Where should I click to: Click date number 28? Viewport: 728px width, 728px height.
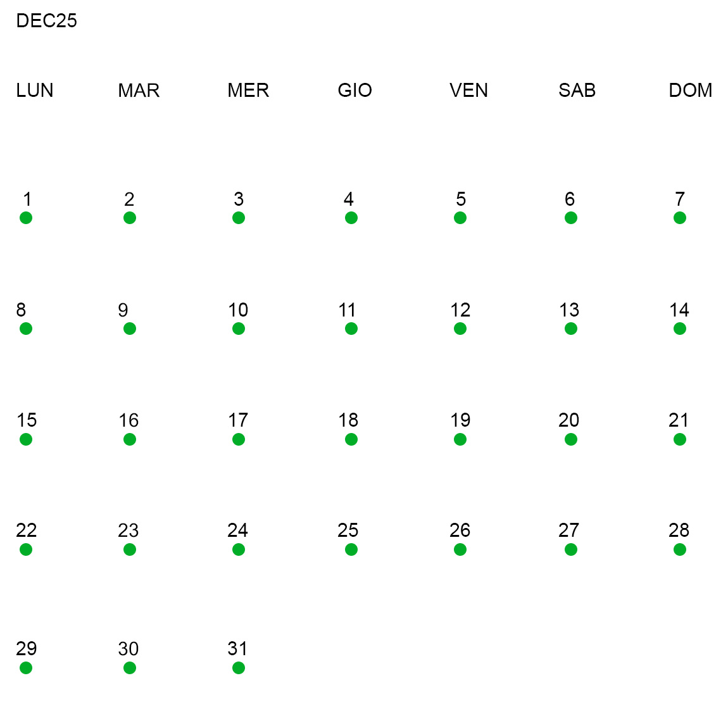pos(679,530)
